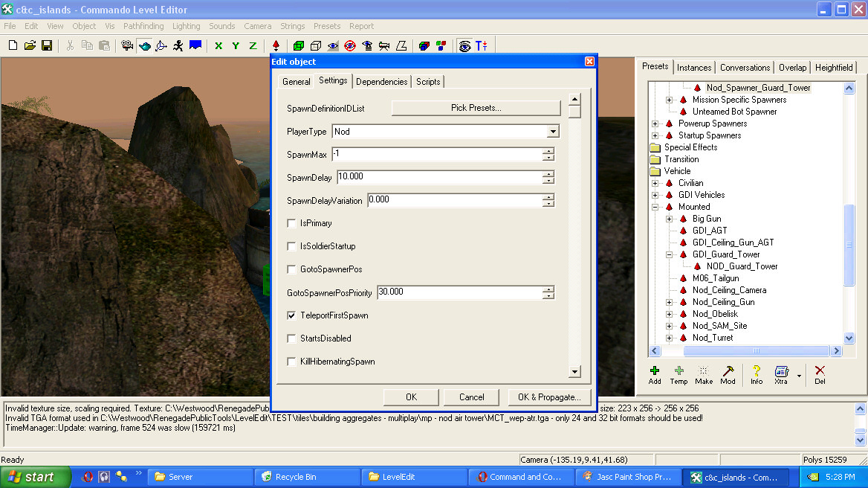The image size is (868, 488).
Task: Expand the GDI Vehicles tree node
Action: pos(655,195)
